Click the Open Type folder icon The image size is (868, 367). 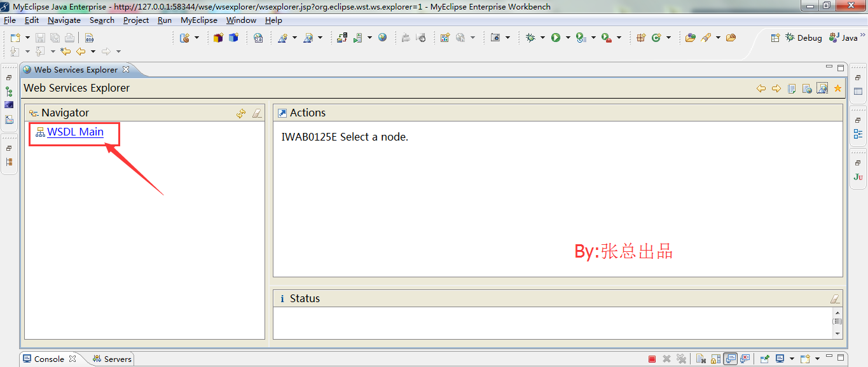point(691,38)
